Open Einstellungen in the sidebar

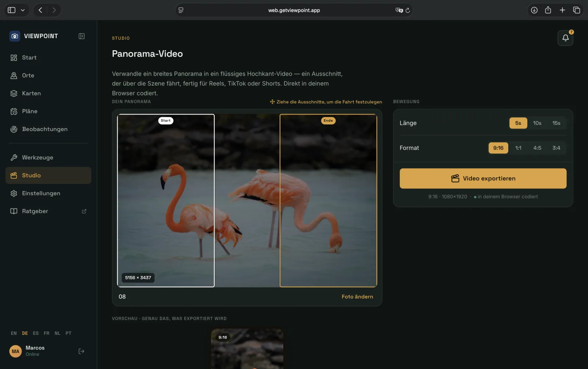pyautogui.click(x=49, y=193)
